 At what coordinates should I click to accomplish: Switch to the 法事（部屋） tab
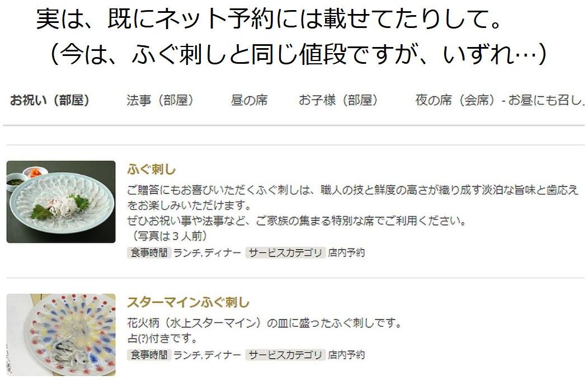[x=160, y=101]
